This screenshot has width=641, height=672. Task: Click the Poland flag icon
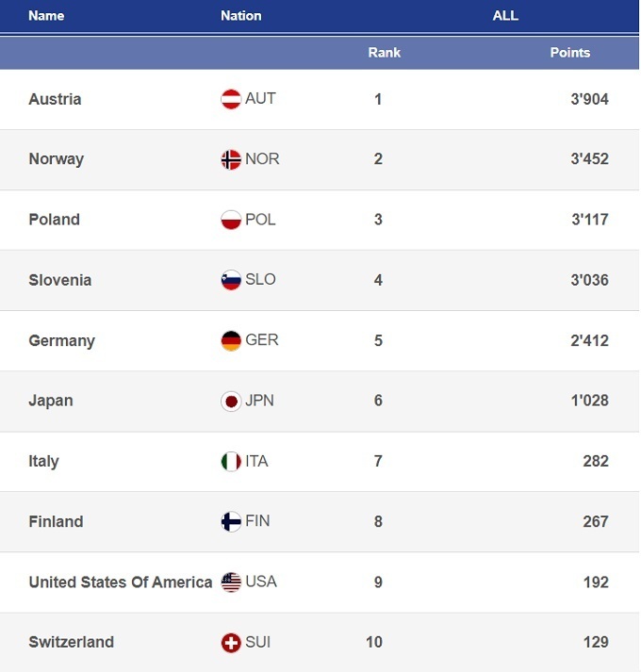(x=231, y=220)
